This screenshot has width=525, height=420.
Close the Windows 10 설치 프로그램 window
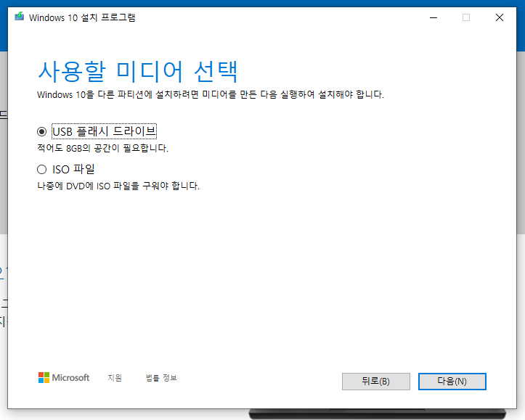click(x=499, y=17)
